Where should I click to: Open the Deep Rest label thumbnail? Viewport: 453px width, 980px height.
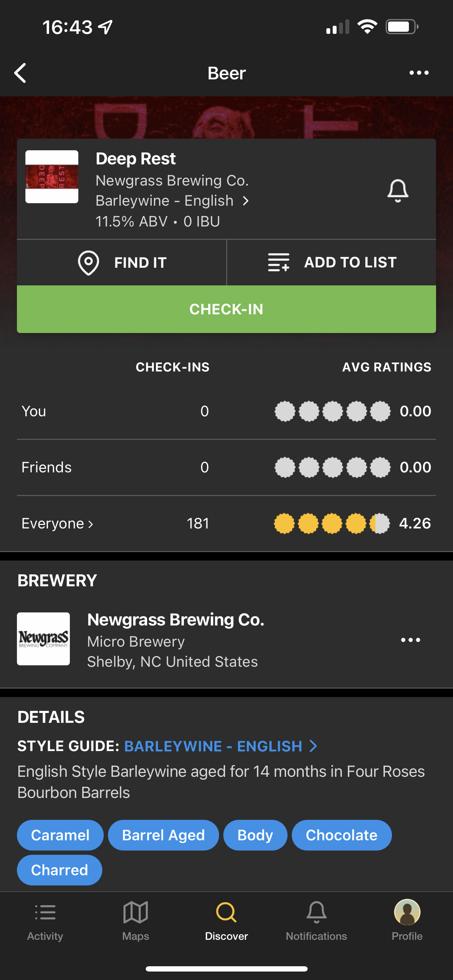52,176
